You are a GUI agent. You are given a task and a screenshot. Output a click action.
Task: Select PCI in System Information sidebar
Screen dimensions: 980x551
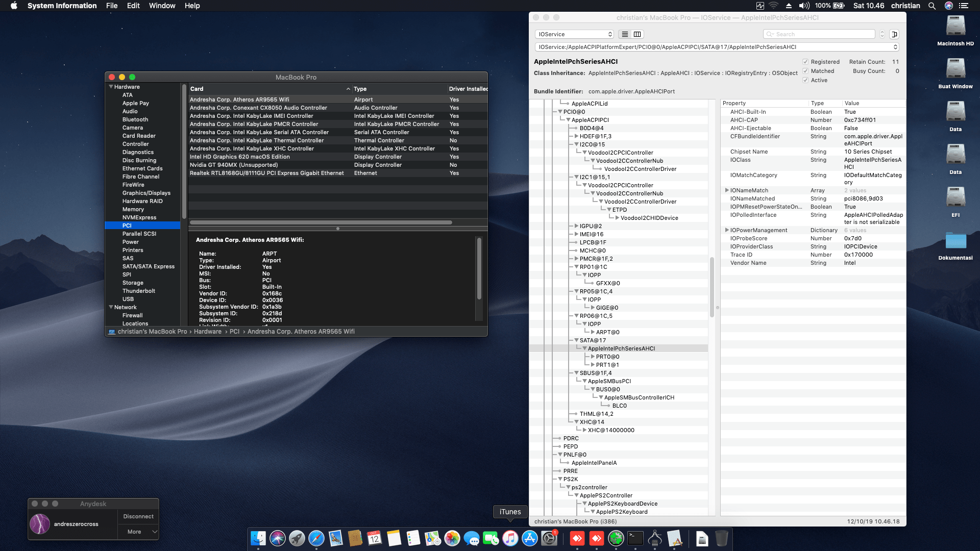[x=127, y=225]
